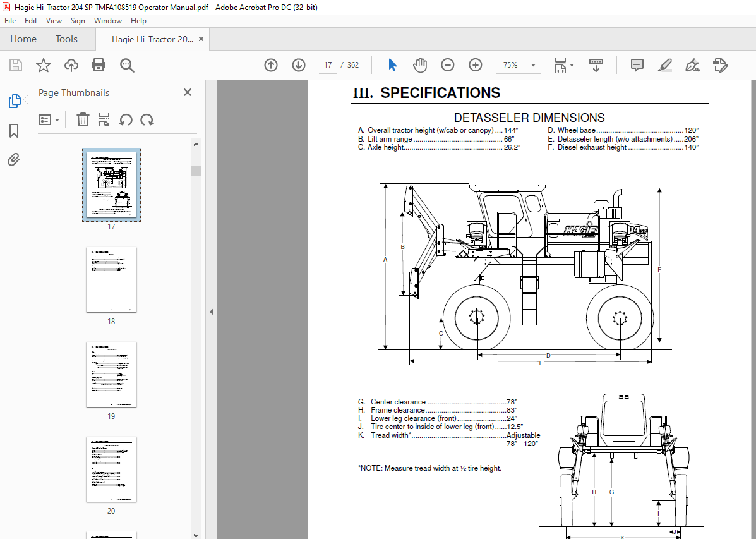Zoom in with the plus button
This screenshot has width=756, height=539.
click(x=476, y=65)
